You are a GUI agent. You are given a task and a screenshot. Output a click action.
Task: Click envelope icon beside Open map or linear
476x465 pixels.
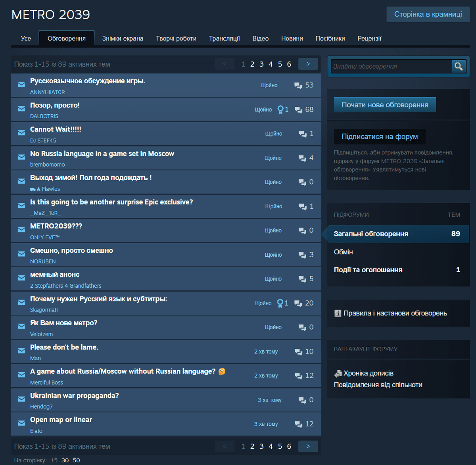point(21,423)
